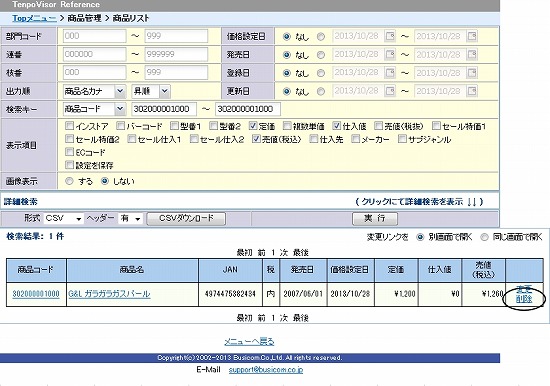Select なし radio for 更新日

(x=287, y=91)
